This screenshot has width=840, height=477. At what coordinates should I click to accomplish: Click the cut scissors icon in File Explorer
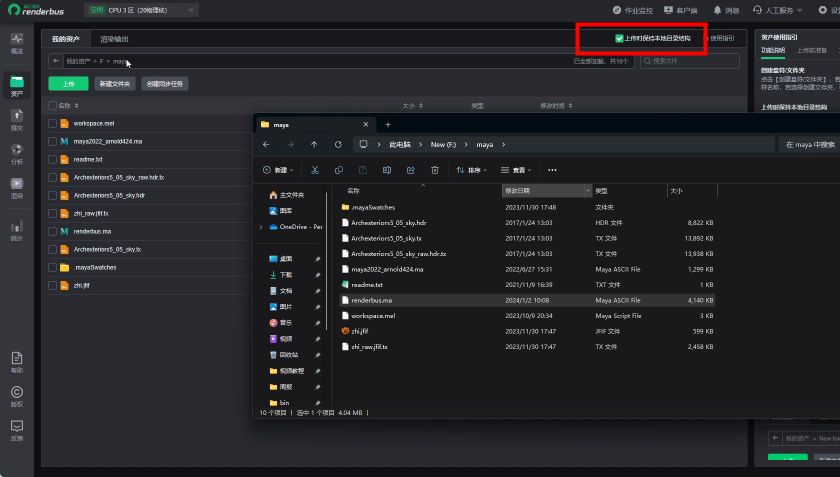[315, 170]
